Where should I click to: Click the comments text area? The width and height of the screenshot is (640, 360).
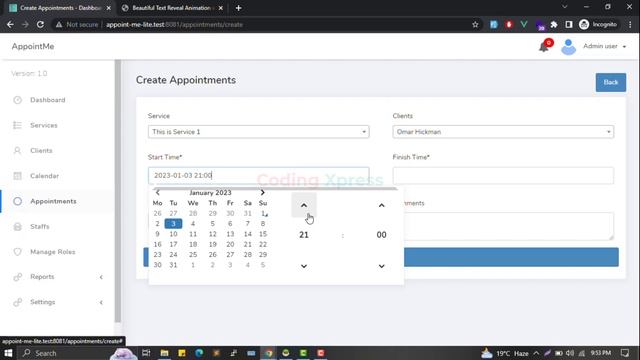tap(509, 226)
